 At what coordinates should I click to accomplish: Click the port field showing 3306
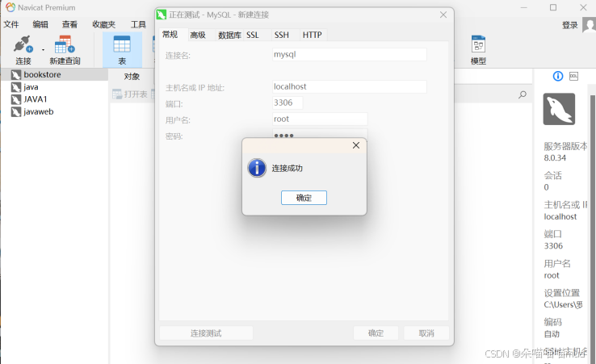click(x=288, y=103)
